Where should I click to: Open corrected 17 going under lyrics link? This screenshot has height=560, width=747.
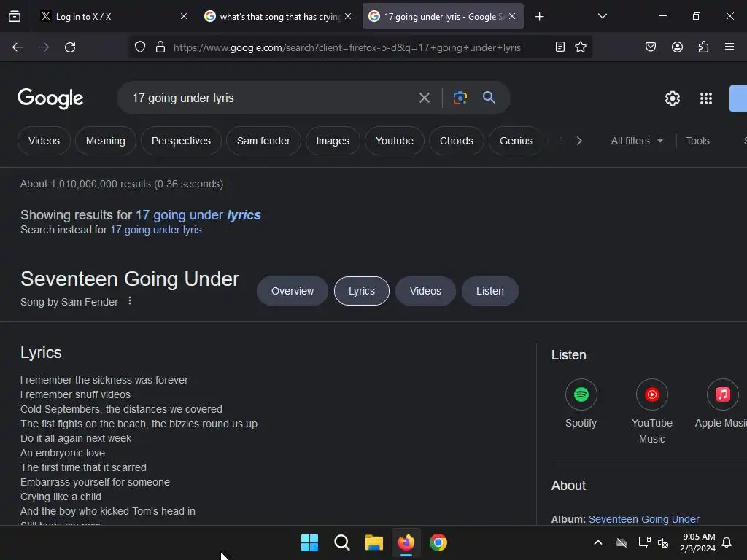pos(198,215)
